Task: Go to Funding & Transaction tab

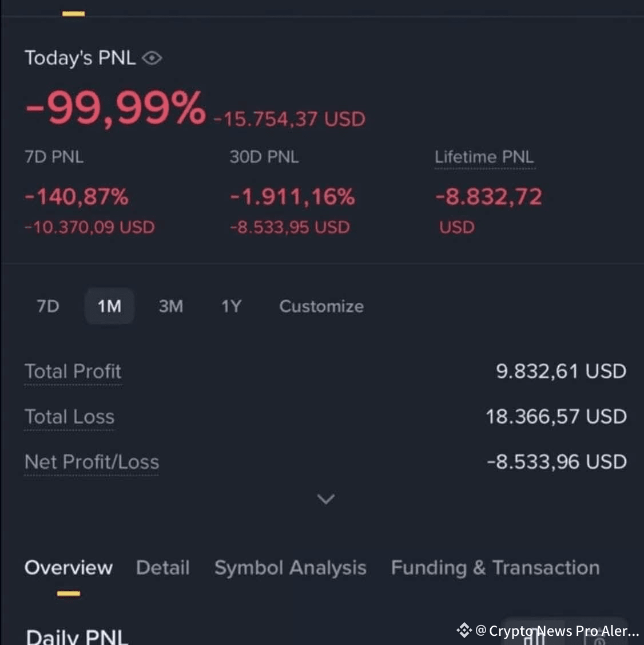Action: click(495, 568)
